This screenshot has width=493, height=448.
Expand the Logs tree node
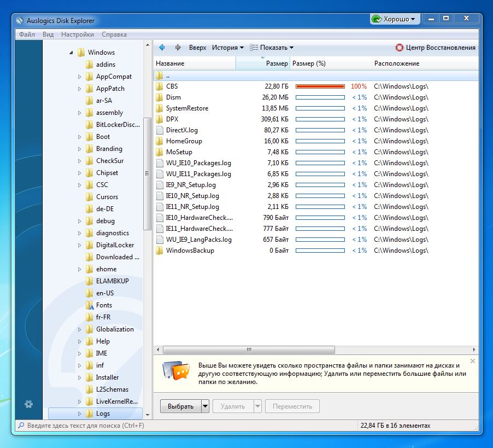pyautogui.click(x=79, y=414)
